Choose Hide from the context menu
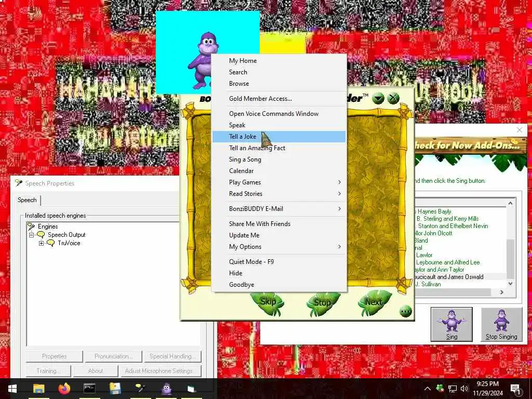The height and width of the screenshot is (399, 532). 279,273
